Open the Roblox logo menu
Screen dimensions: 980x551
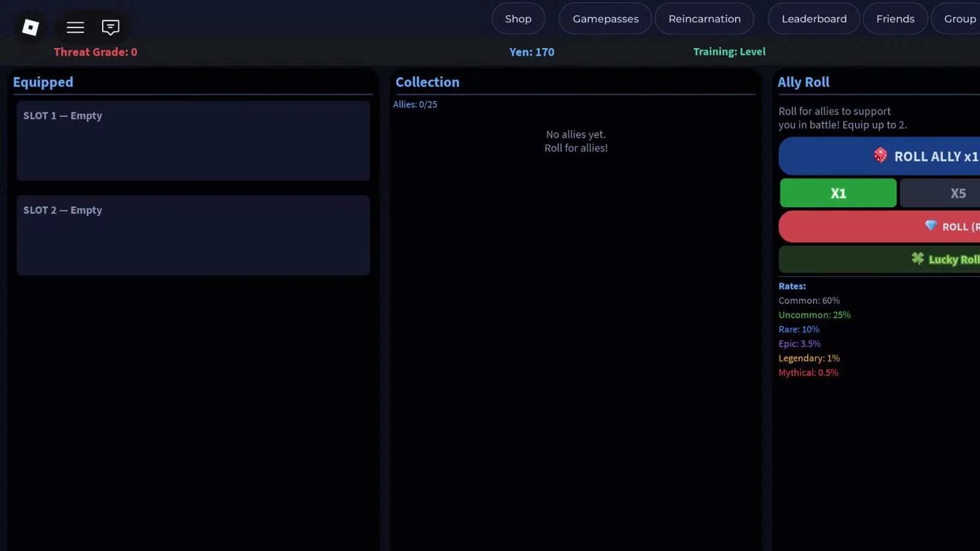31,27
